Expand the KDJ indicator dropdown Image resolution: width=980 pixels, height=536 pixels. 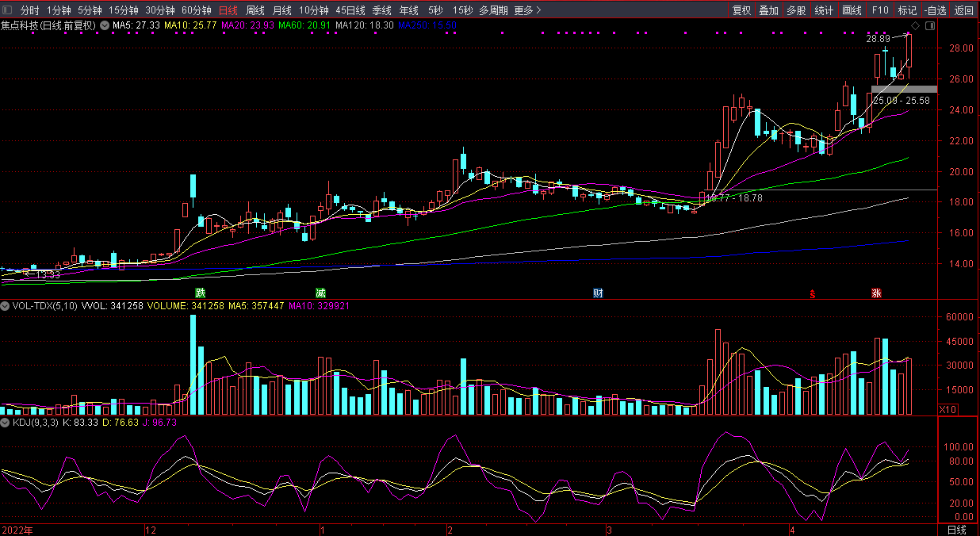[6, 423]
